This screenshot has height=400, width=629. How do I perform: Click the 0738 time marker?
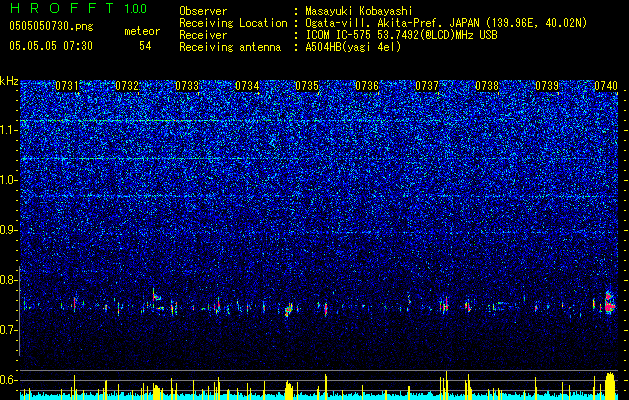487,86
